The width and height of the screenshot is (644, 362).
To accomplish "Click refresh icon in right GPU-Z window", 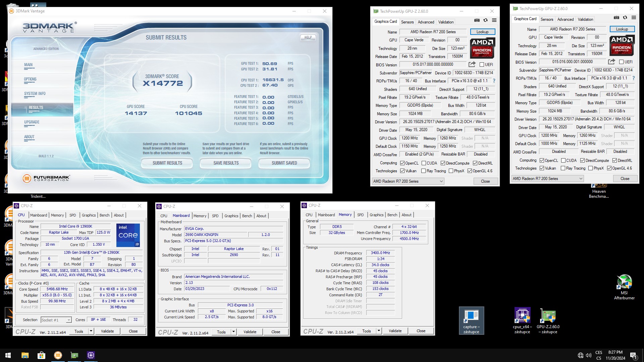I will 625,18.
